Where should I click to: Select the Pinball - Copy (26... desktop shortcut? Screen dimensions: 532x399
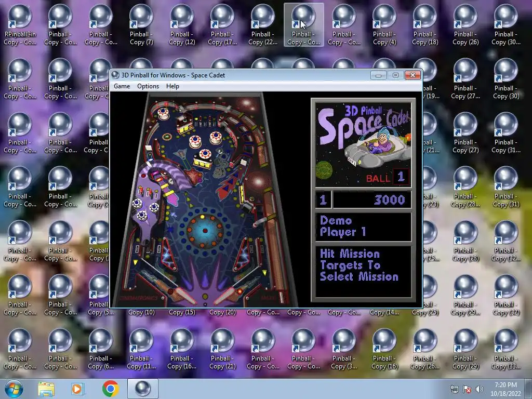point(425,350)
